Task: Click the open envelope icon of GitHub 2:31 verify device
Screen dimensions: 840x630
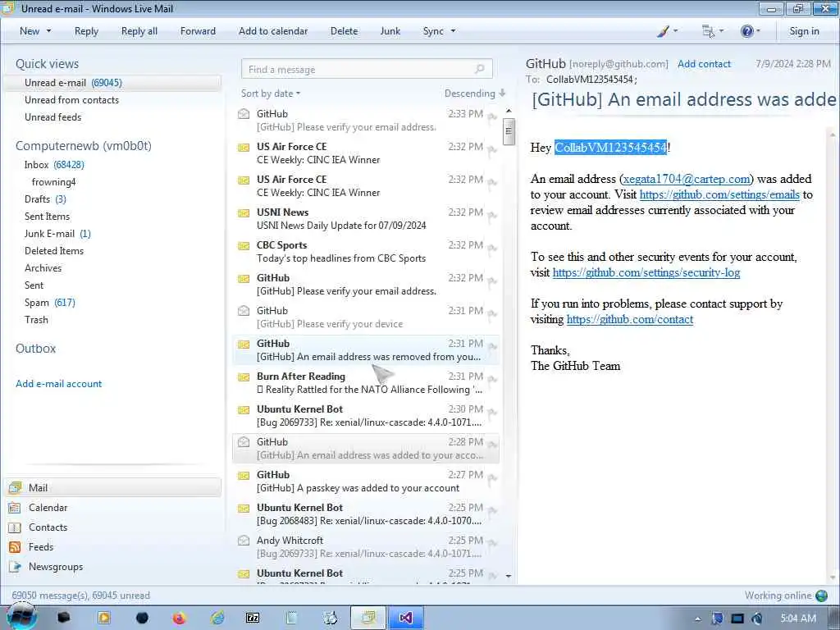Action: click(244, 311)
